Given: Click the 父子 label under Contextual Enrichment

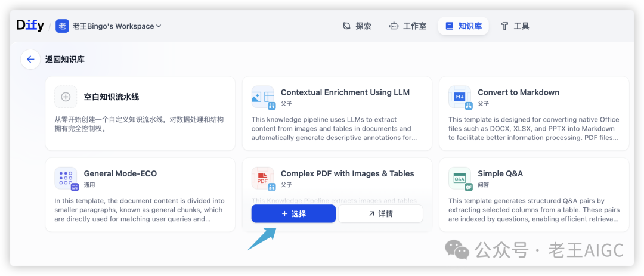Looking at the screenshot, I should pos(286,104).
